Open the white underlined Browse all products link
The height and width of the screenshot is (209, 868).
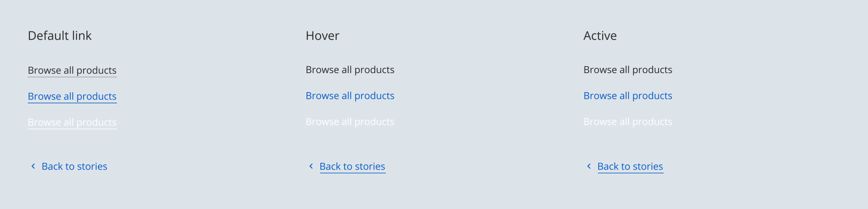(x=72, y=122)
